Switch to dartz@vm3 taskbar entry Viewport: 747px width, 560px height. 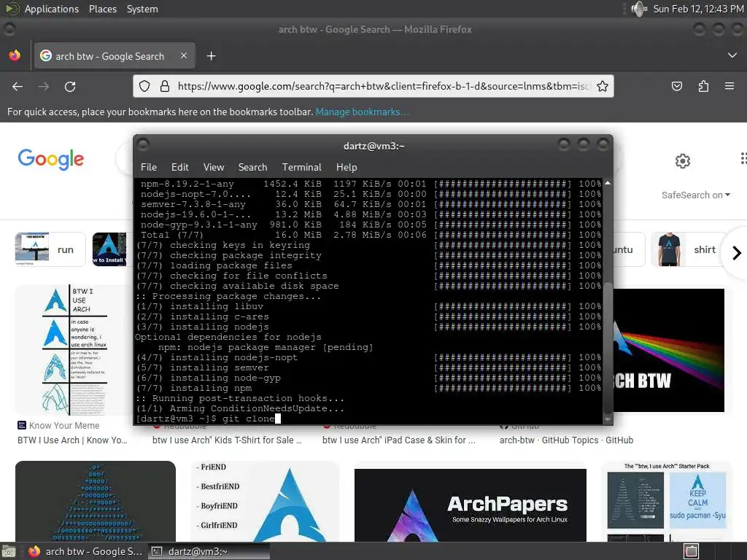(209, 551)
